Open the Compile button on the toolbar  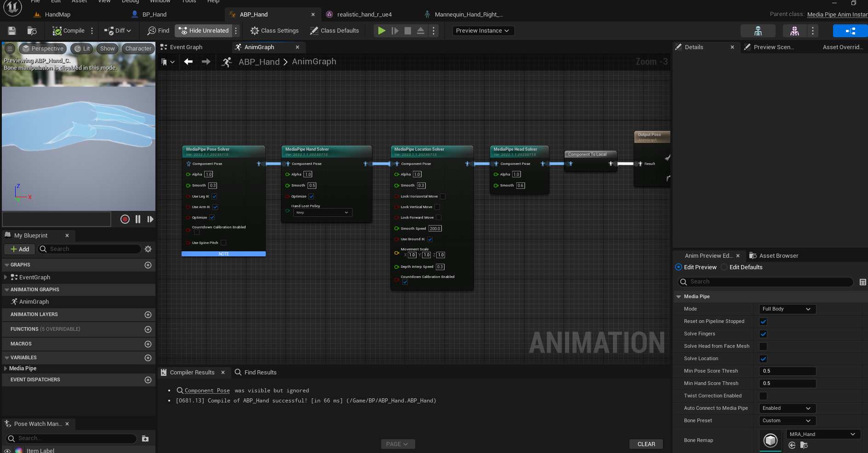click(70, 30)
